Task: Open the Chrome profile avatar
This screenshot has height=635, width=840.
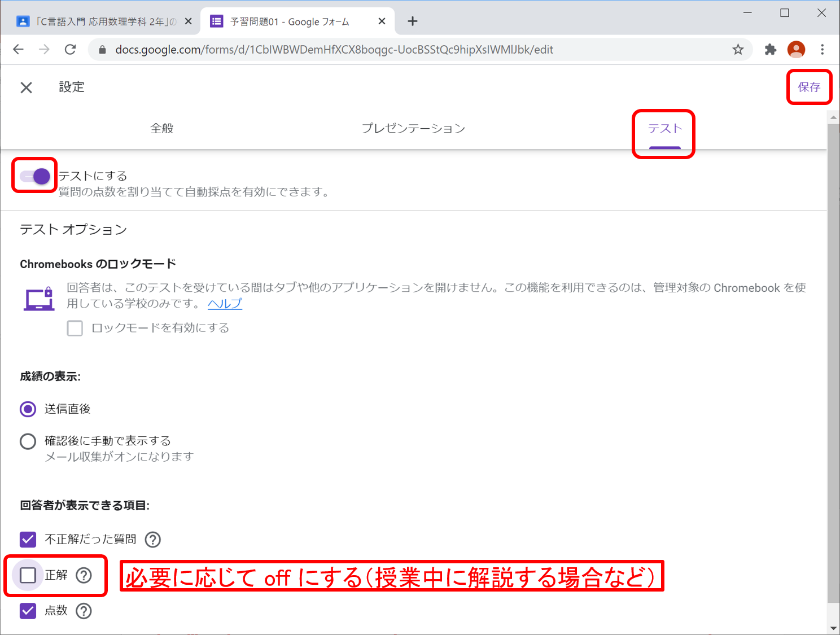Action: [796, 50]
